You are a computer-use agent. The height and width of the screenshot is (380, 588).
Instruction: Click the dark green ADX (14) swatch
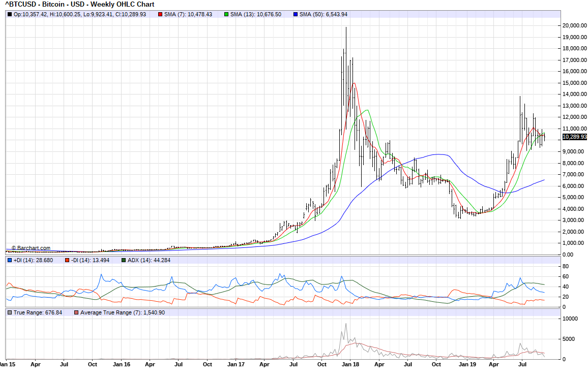(x=124, y=261)
